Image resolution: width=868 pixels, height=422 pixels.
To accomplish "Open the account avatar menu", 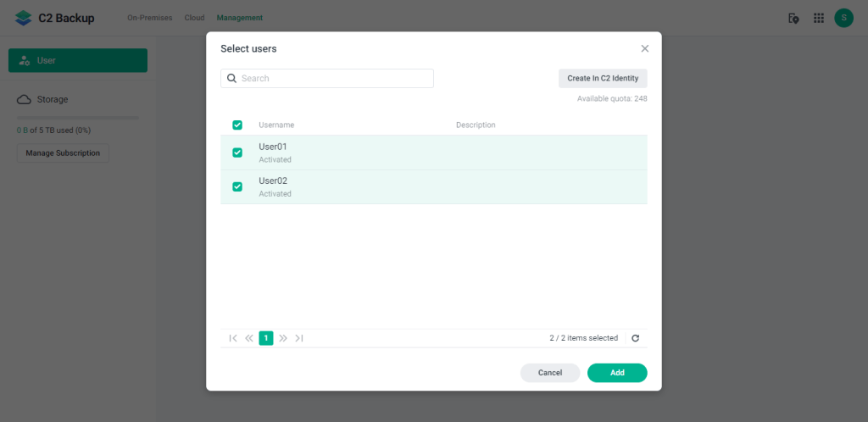I will click(843, 18).
